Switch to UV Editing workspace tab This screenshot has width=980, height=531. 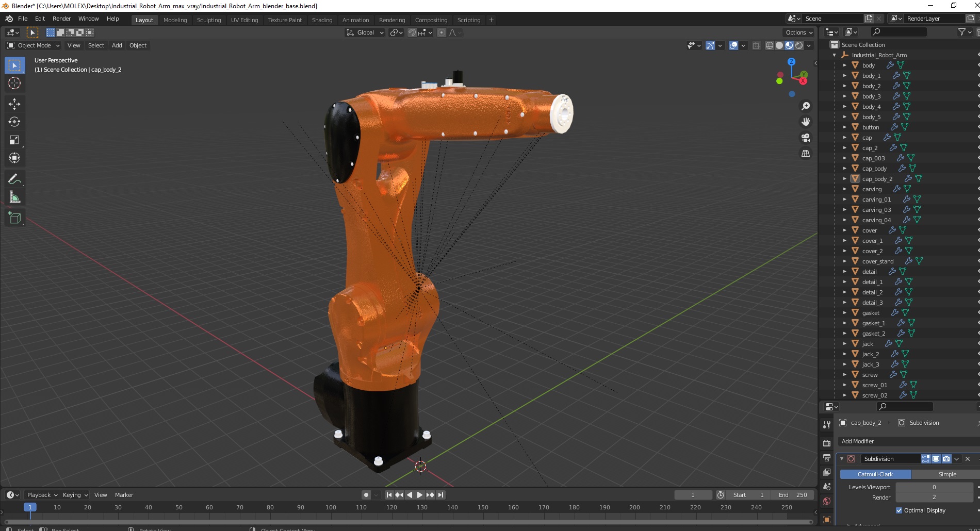coord(244,20)
